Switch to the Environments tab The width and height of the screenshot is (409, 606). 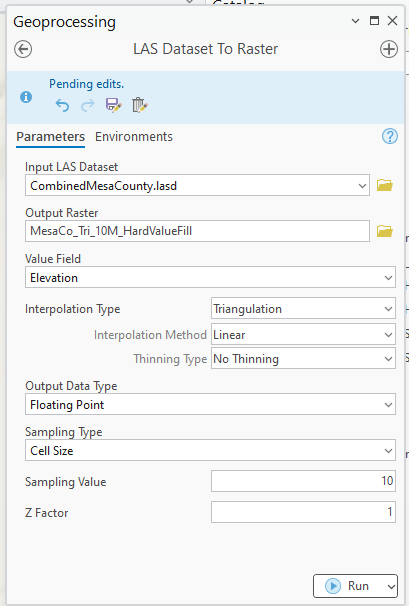tap(134, 137)
